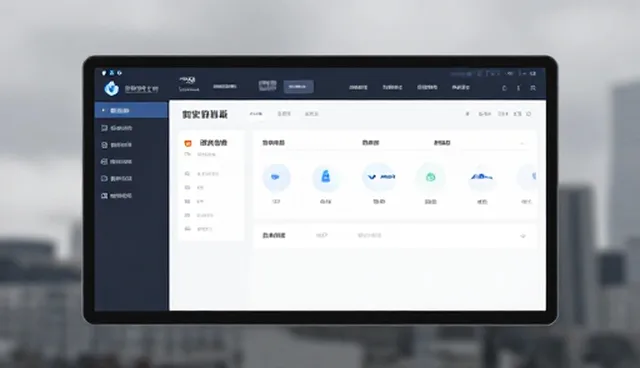Click the circular refresh icon in content toolbar

pos(529,114)
